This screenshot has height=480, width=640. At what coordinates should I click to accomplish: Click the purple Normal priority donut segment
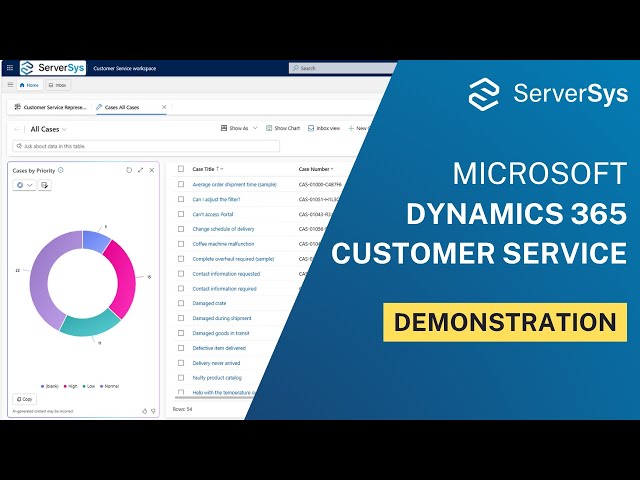(x=45, y=278)
